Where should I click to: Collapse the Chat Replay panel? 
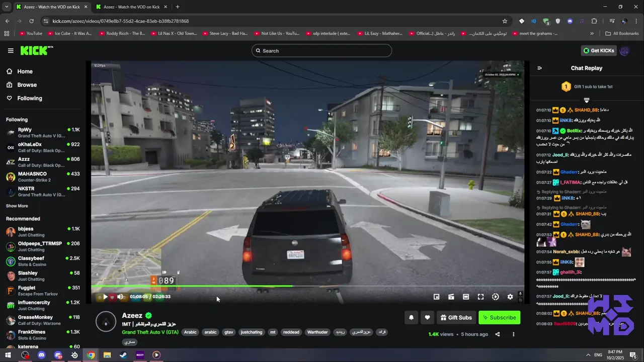(539, 68)
